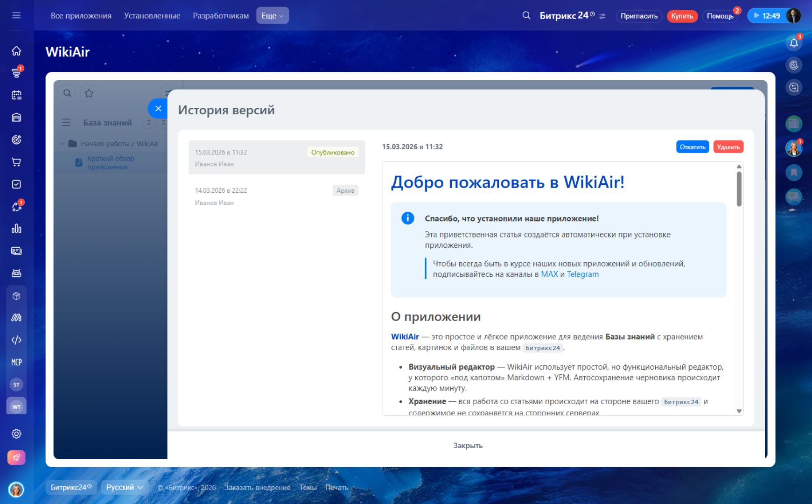Open the calendar icon in left sidebar
This screenshot has width=812, height=504.
(16, 95)
